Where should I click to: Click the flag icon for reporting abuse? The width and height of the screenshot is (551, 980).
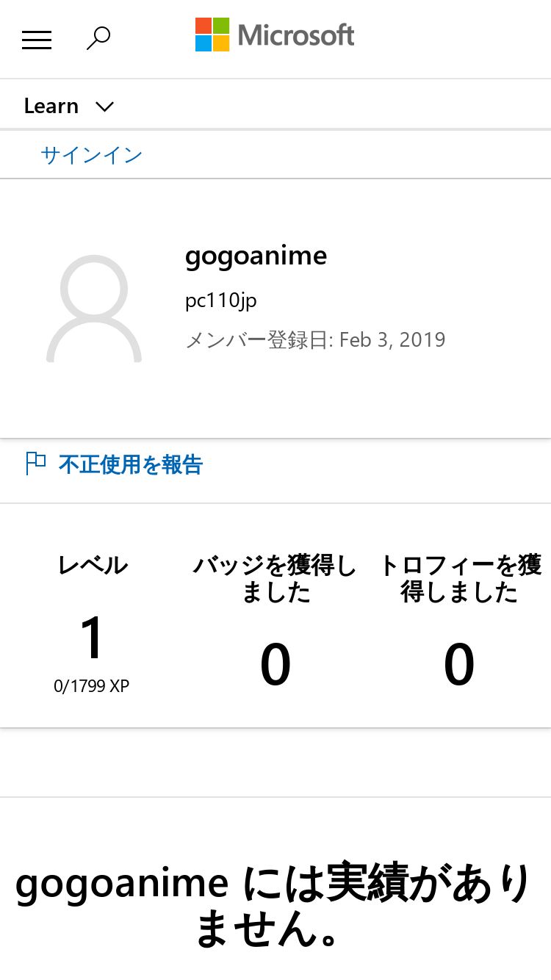tap(35, 464)
